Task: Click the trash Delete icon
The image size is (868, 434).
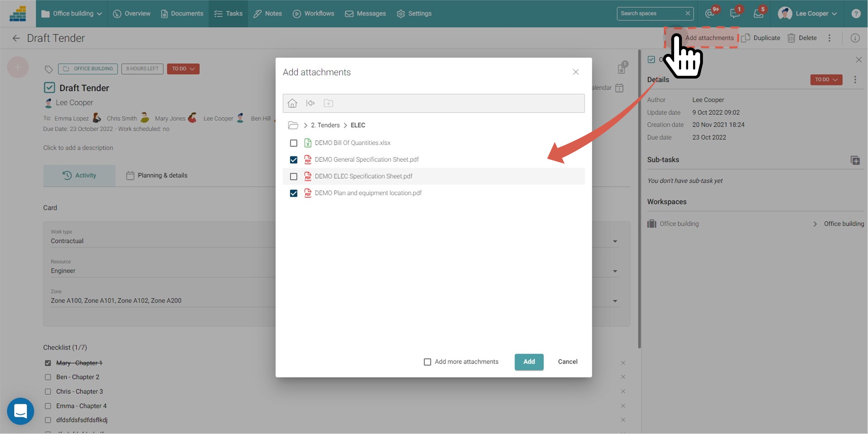Action: [x=791, y=38]
